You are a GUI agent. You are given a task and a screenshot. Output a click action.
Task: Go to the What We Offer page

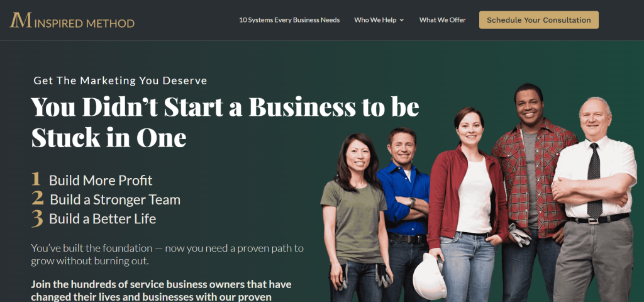[442, 20]
